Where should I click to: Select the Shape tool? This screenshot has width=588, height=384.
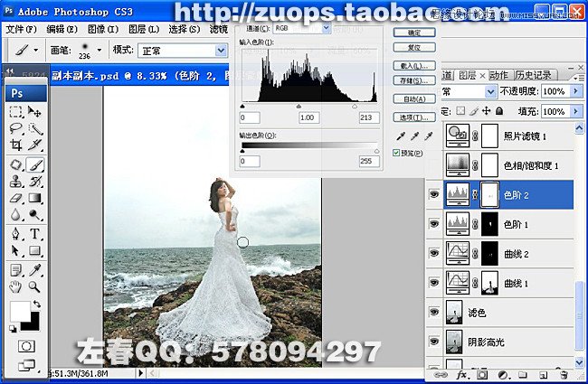click(x=35, y=250)
